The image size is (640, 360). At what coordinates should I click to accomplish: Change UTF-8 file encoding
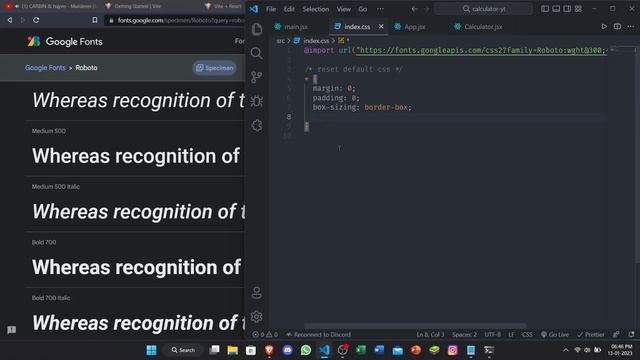[x=492, y=335]
